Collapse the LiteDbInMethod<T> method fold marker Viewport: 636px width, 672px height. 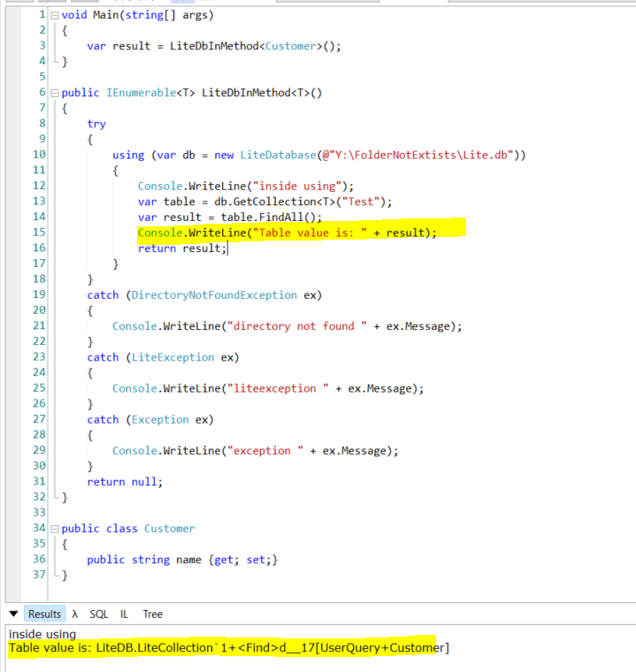click(55, 93)
